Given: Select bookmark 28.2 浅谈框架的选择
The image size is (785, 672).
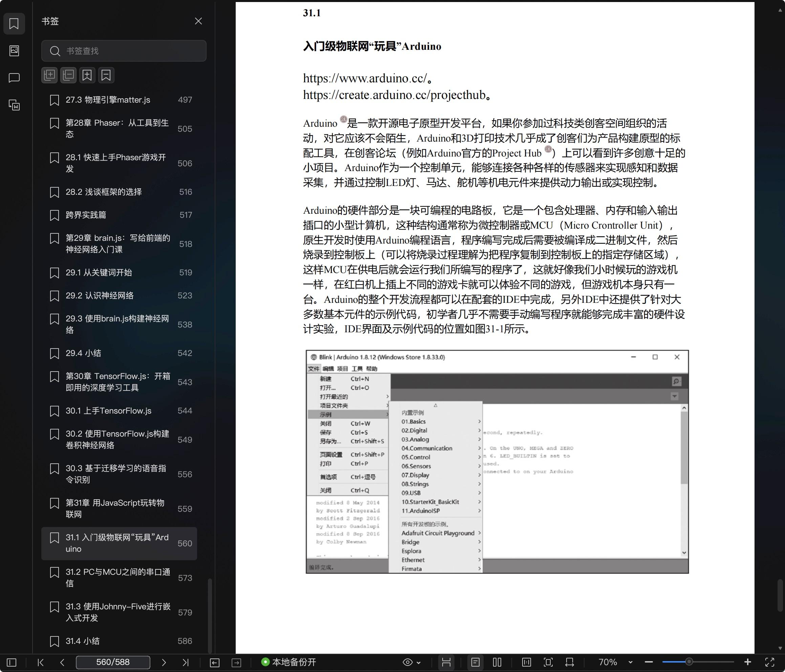Looking at the screenshot, I should 119,192.
